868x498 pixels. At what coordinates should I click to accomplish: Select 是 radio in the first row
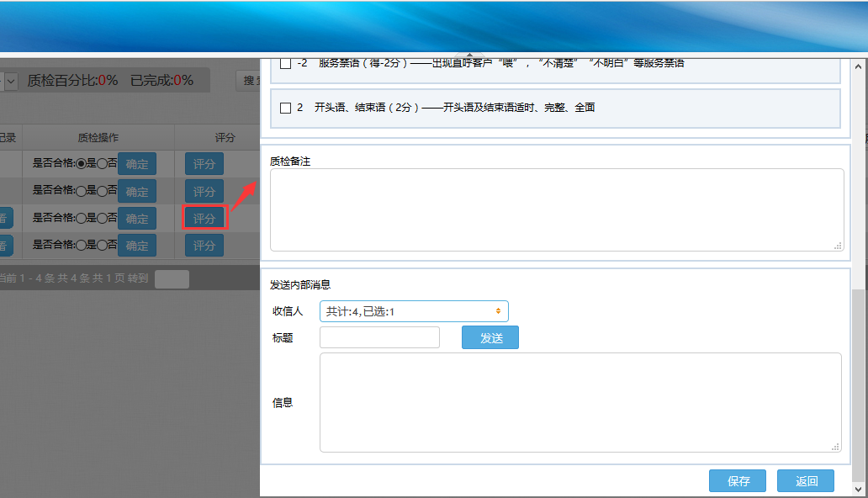tap(81, 165)
